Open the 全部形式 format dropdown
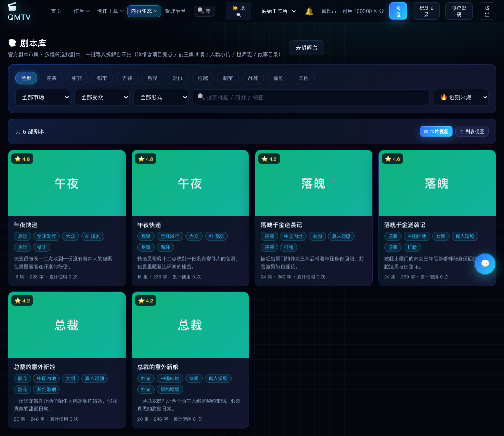Image resolution: width=504 pixels, height=436 pixels. pos(161,97)
